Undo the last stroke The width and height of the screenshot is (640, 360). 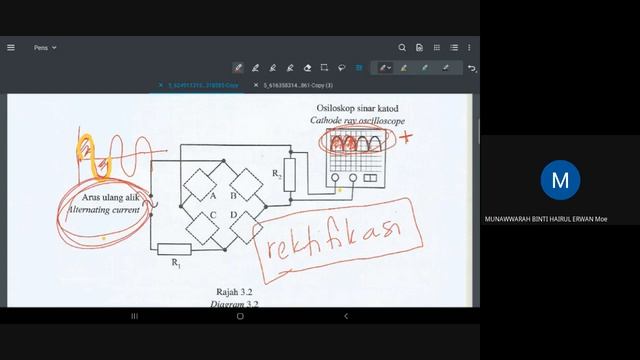[x=472, y=68]
